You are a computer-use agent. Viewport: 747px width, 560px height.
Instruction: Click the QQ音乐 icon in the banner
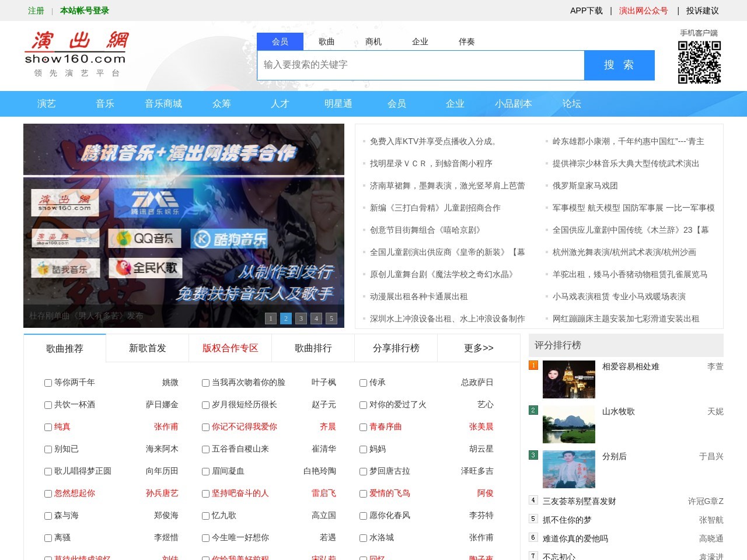[145, 238]
